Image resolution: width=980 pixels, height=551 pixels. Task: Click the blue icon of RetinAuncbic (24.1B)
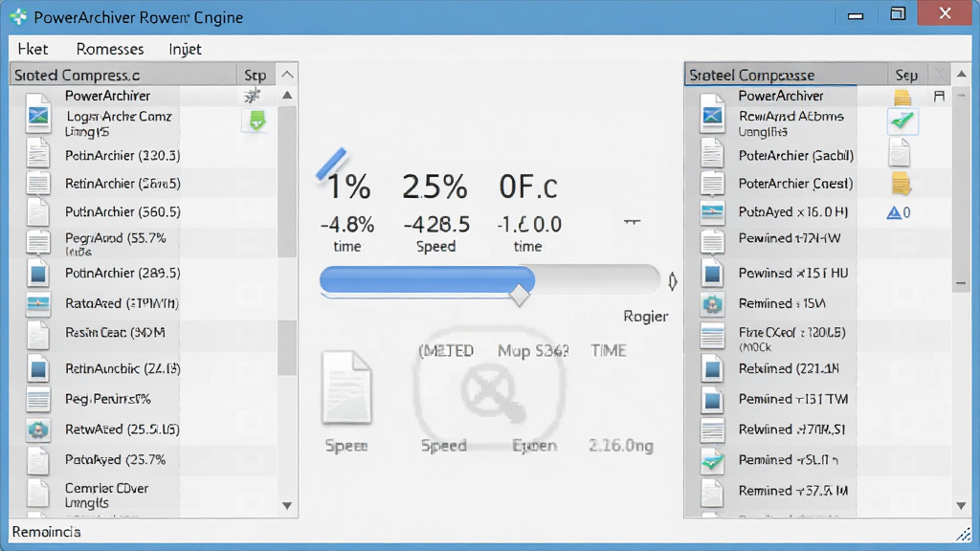coord(38,368)
